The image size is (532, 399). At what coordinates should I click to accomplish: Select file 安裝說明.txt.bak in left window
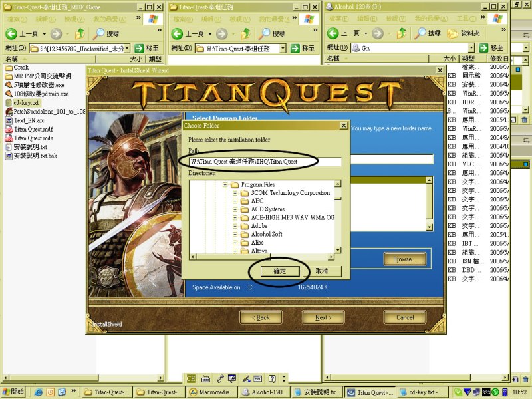tap(35, 156)
